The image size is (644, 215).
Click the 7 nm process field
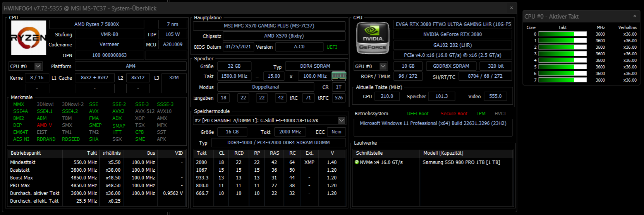[173, 24]
